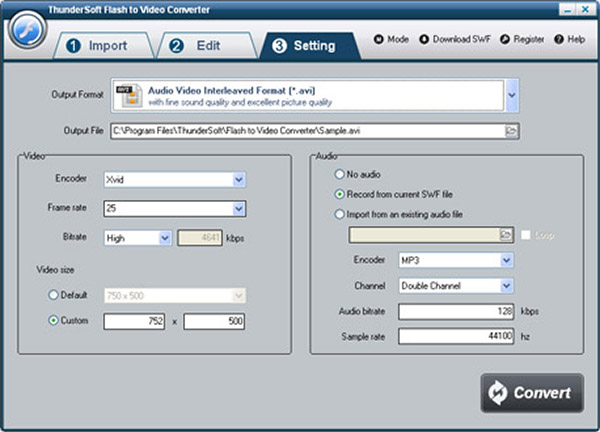Screen dimensions: 600x432
Task: Select the No audio radio button
Action: [x=357, y=174]
